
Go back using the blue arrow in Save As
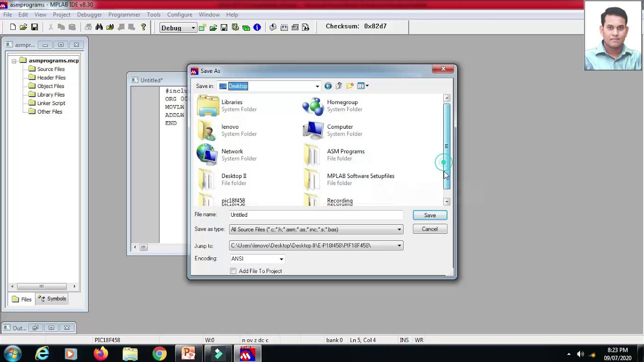(328, 86)
